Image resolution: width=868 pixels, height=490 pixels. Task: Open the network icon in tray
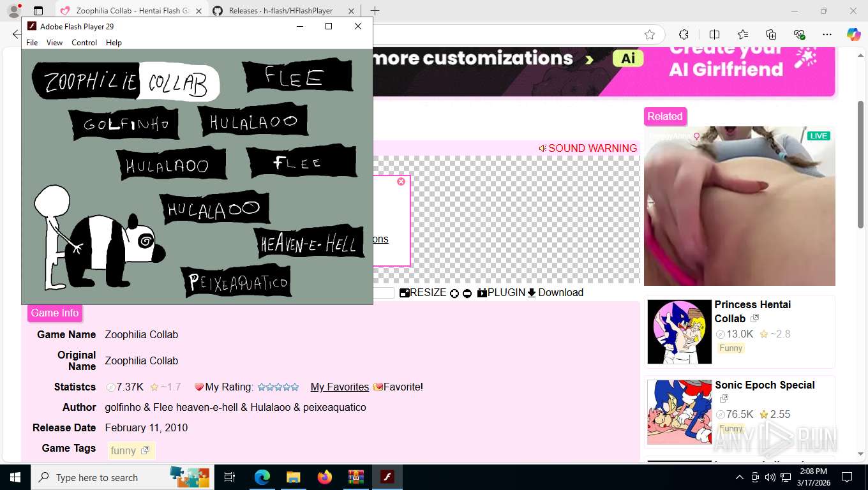(x=786, y=477)
